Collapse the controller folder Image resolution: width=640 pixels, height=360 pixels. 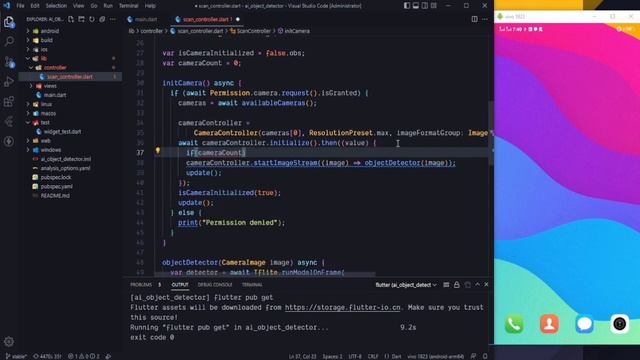tap(55, 68)
